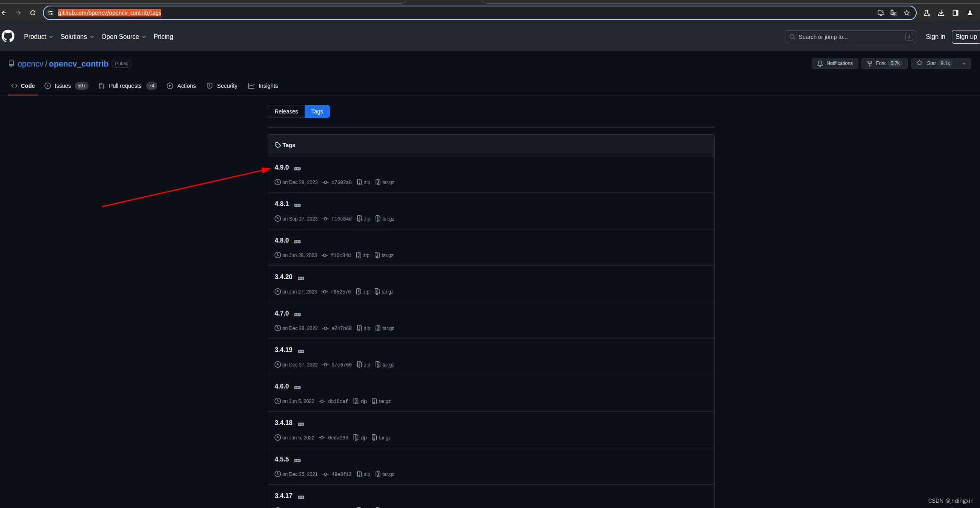Open browser downloads icon
Viewport: 980px width, 508px height.
941,13
